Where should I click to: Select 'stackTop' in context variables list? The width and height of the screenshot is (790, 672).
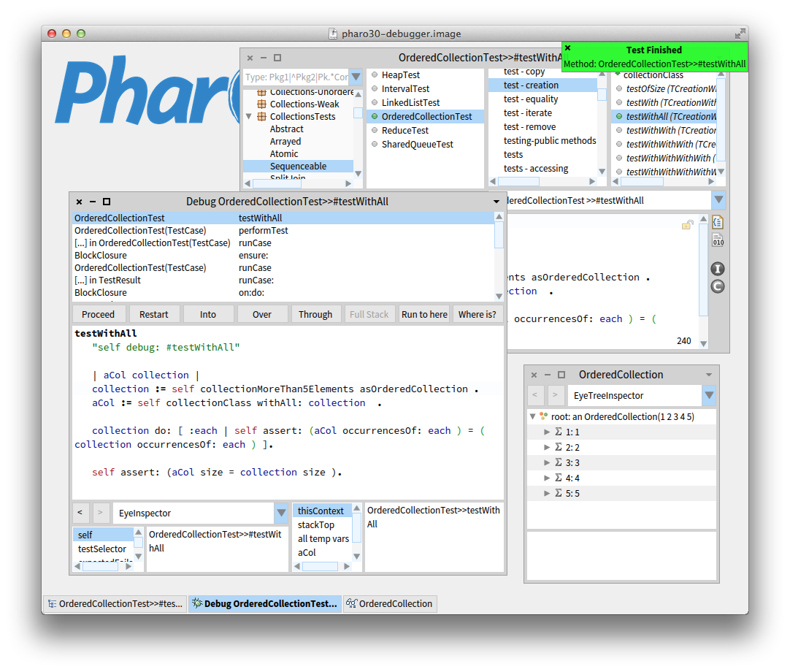click(323, 524)
